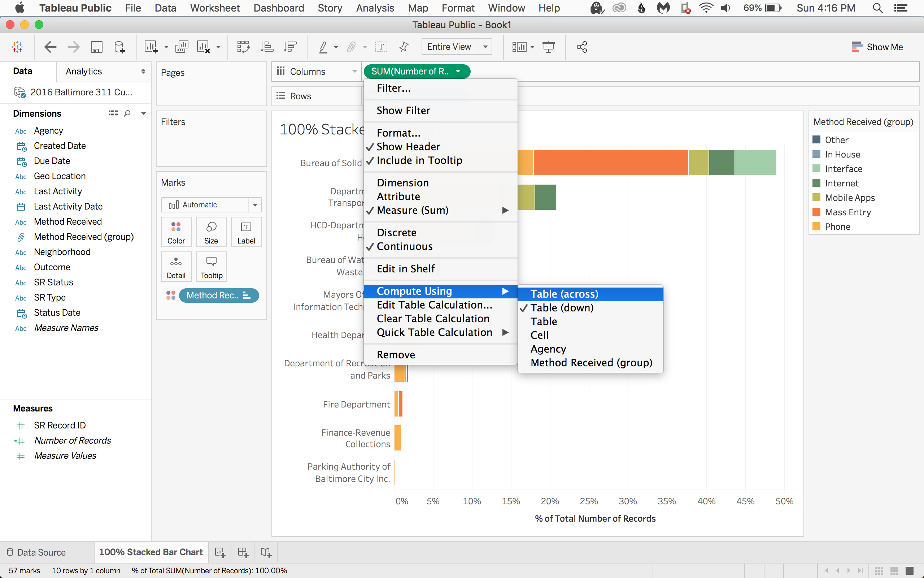Choose Cell compute option

[x=590, y=335]
